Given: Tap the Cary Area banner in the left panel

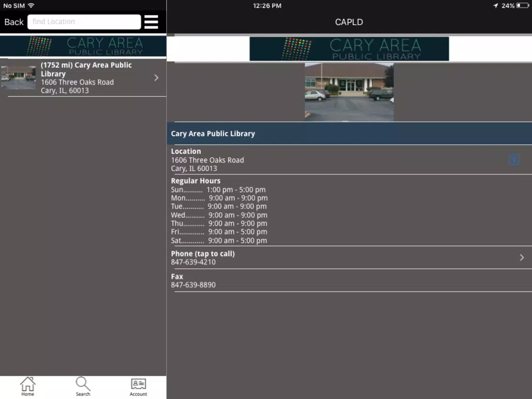Looking at the screenshot, I should coord(83,46).
